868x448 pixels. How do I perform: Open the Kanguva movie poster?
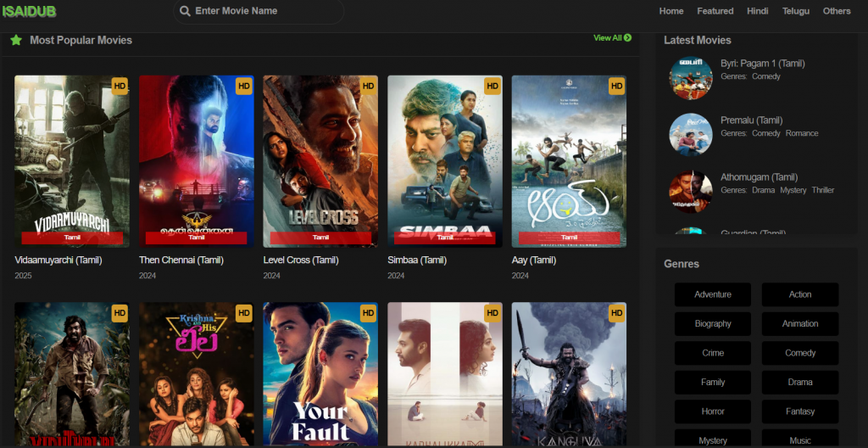click(569, 375)
